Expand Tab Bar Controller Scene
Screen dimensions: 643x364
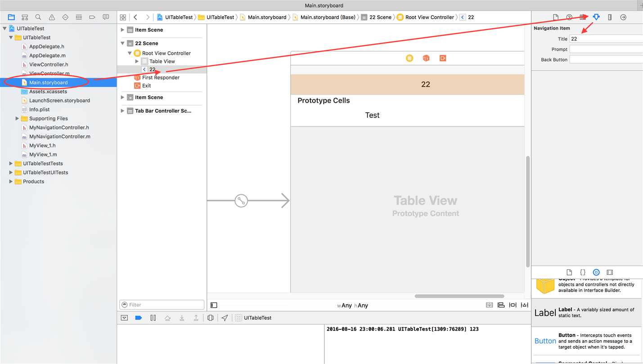122,111
